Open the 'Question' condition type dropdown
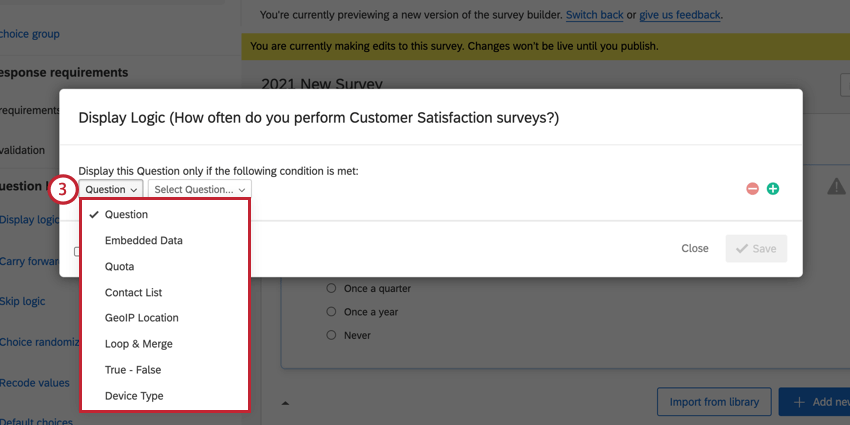This screenshot has height=425, width=850. coord(111,189)
